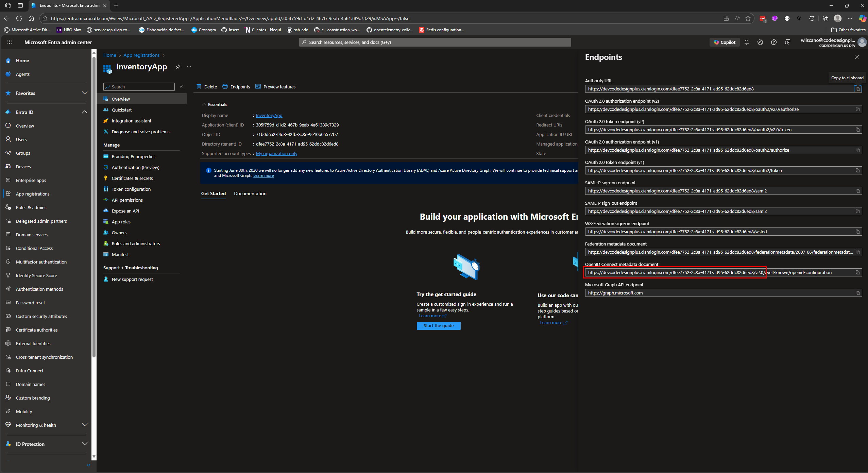Click the Home breadcrumb link

click(109, 55)
